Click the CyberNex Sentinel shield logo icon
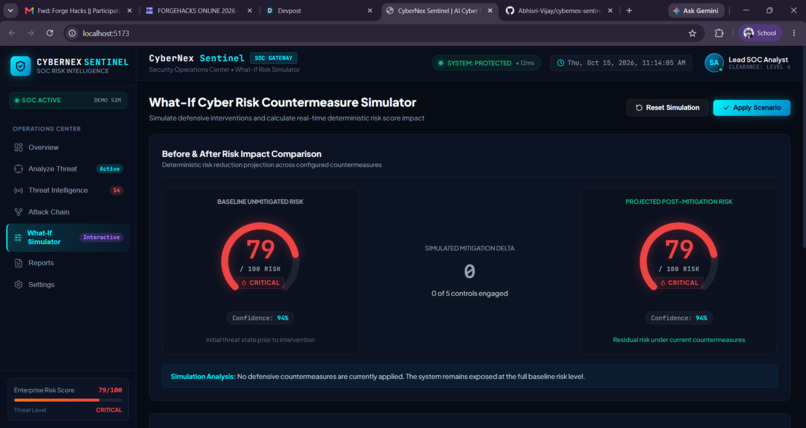Screen dimensions: 806x428 point(21,66)
